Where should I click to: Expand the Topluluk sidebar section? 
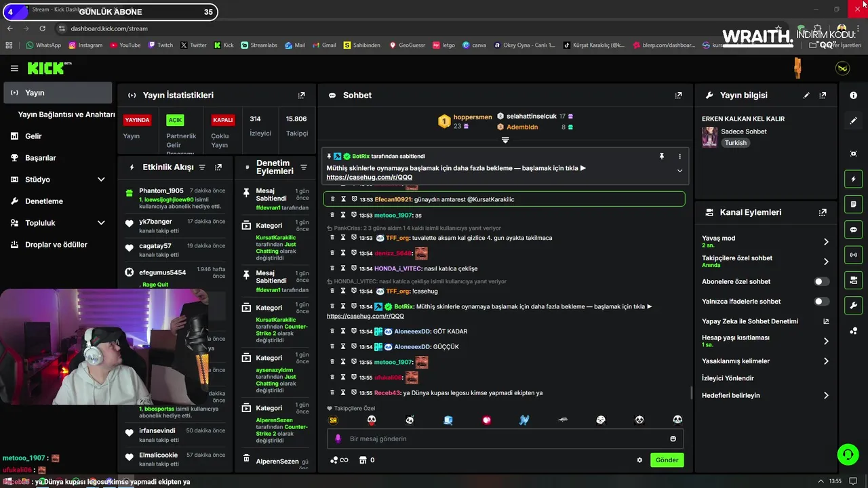pyautogui.click(x=101, y=223)
